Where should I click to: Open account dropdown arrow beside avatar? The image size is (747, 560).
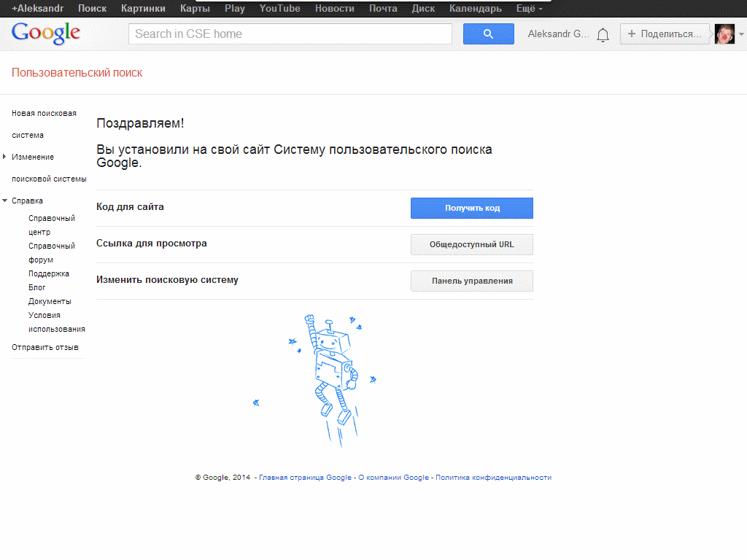(x=741, y=34)
